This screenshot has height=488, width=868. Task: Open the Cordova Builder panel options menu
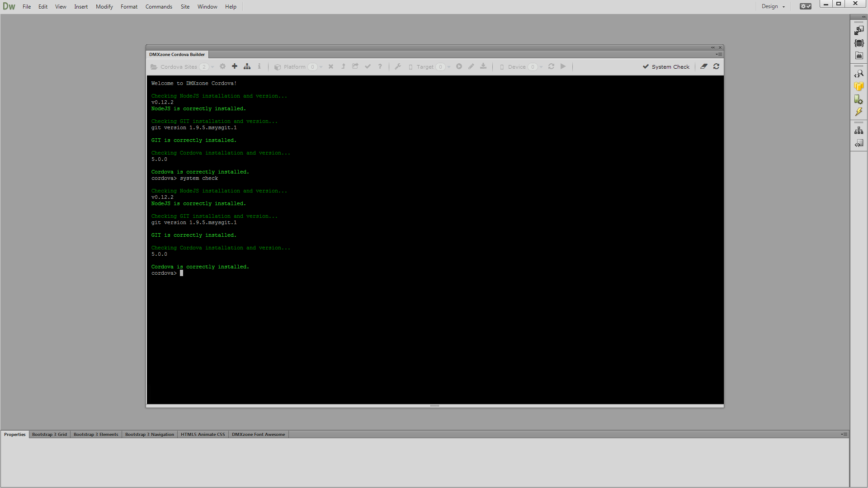[718, 54]
